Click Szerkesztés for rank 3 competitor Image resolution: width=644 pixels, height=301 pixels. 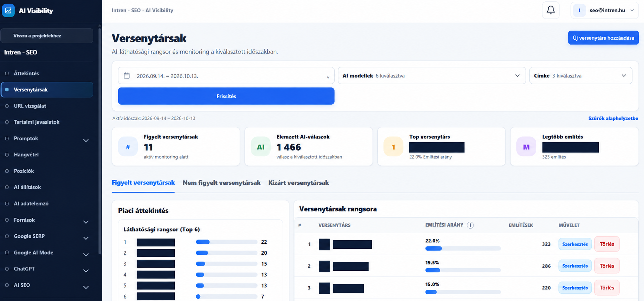(575, 288)
